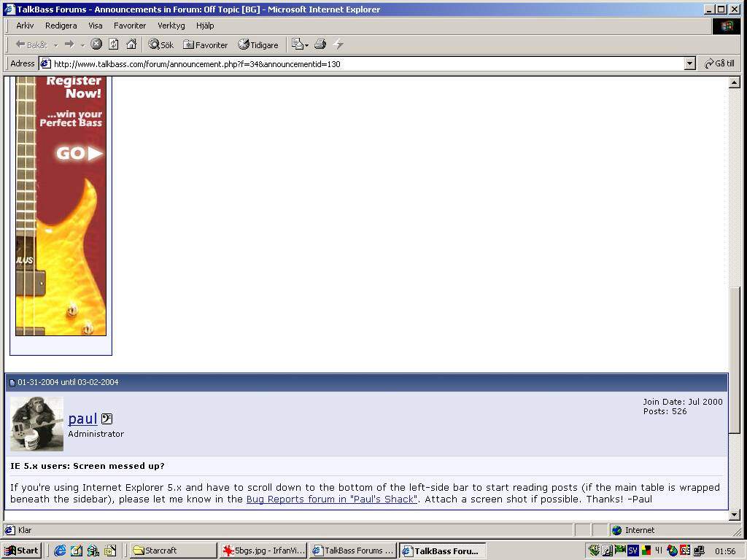
Task: Open the Redigera menu
Action: (x=61, y=26)
